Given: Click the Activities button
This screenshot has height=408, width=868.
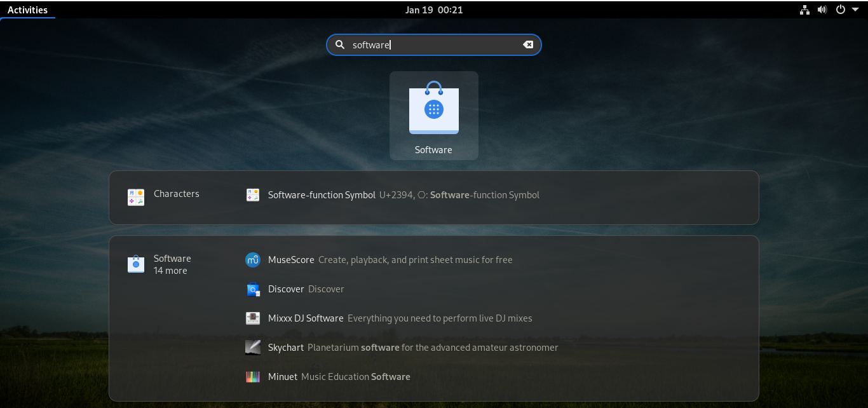Looking at the screenshot, I should click(x=27, y=10).
